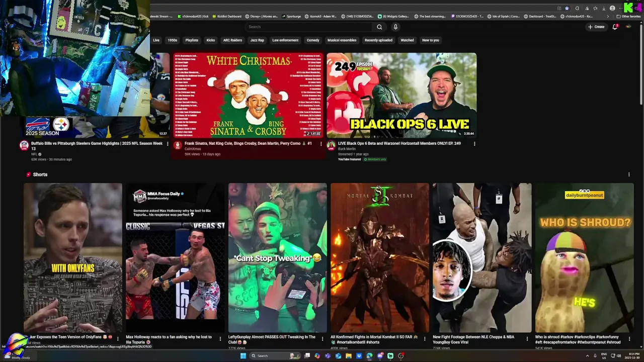Image resolution: width=644 pixels, height=362 pixels.
Task: Activate voice search microphone icon
Action: (x=395, y=27)
